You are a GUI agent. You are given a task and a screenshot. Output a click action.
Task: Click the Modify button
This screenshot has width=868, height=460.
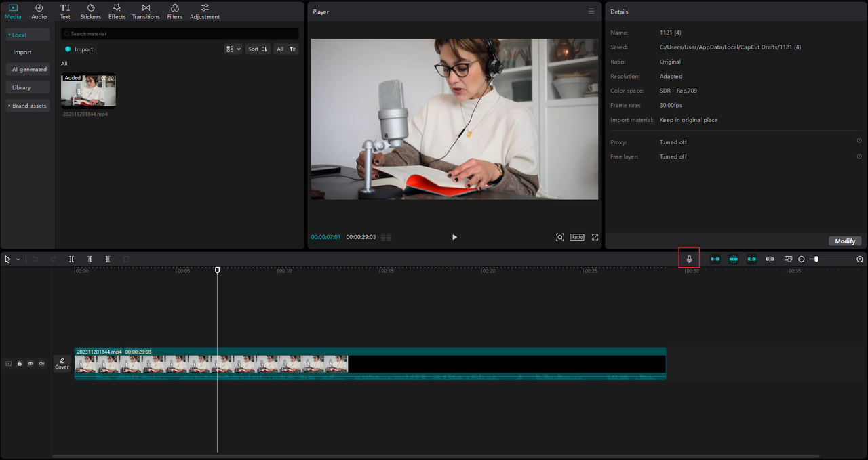[845, 241]
